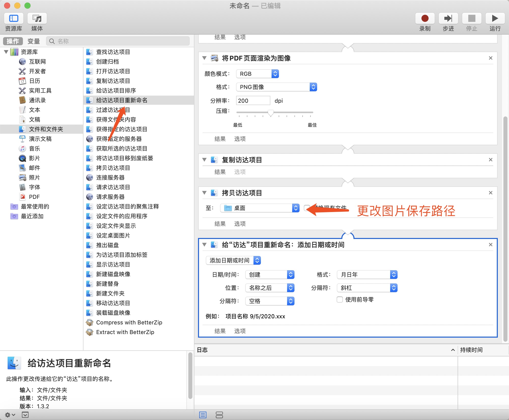Click the 名称 search field
Viewport: 509px width, 420px height.
point(118,41)
